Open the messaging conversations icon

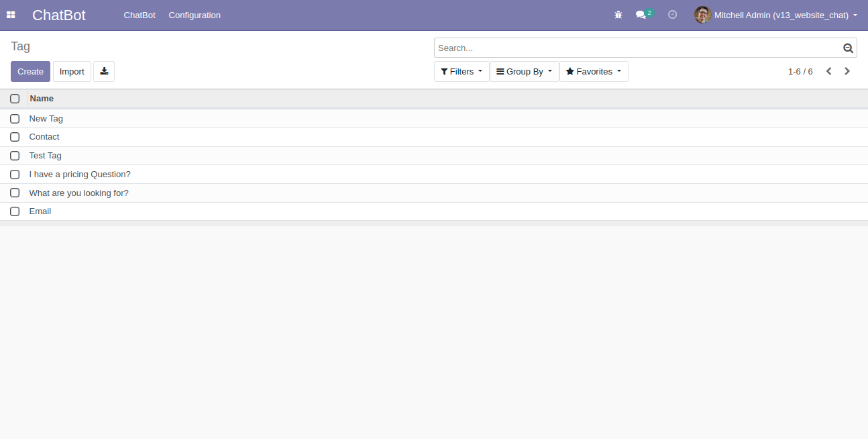coord(641,15)
